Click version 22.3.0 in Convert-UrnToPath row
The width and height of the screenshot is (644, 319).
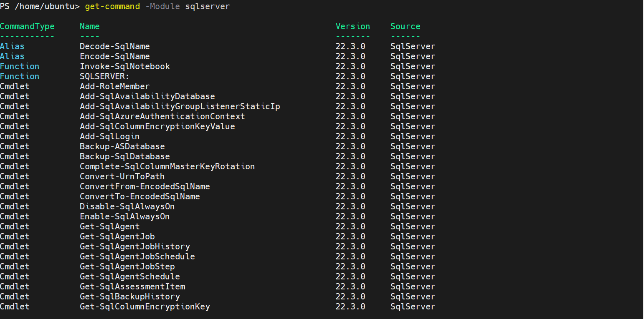(x=350, y=176)
